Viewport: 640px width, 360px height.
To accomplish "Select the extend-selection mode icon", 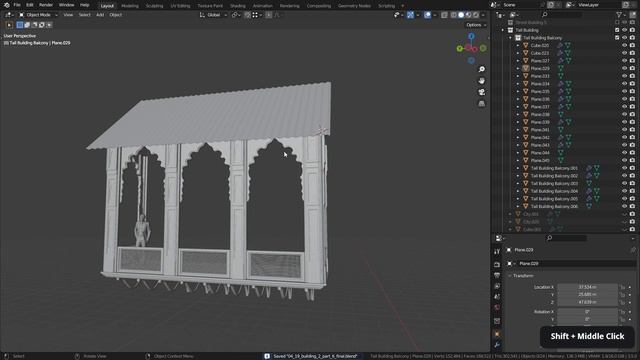I will pos(27,25).
